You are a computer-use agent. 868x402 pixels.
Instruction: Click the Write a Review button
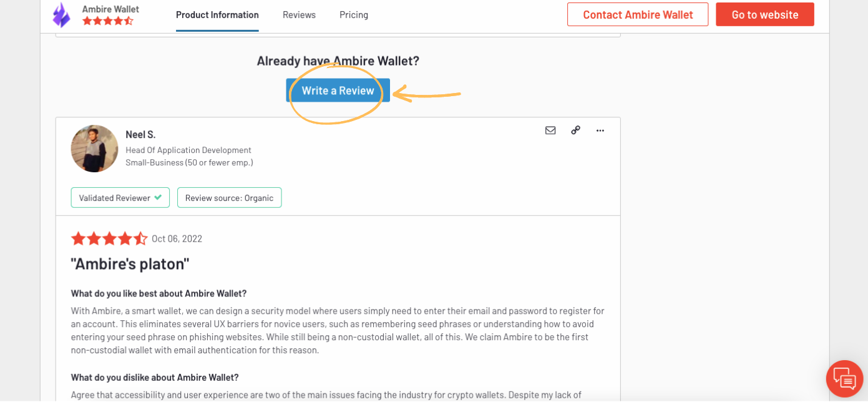338,91
